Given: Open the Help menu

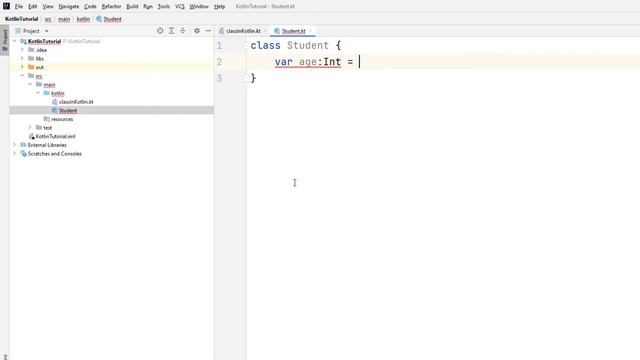Looking at the screenshot, I should (220, 7).
